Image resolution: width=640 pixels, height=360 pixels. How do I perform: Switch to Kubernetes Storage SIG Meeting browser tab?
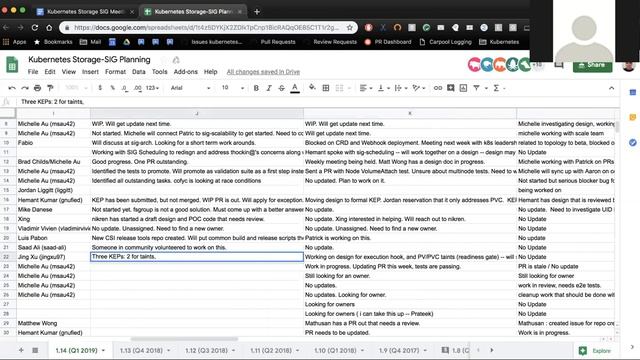coord(85,11)
